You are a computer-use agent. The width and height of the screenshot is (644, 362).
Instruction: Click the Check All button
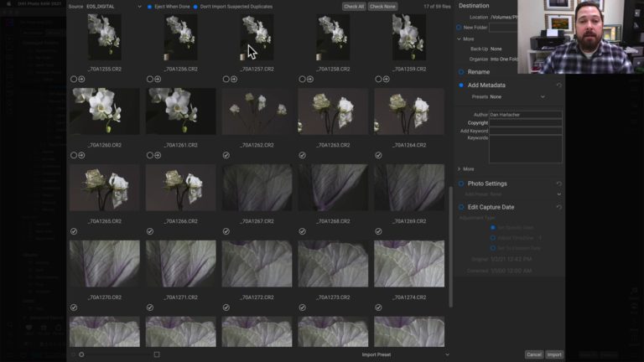354,7
